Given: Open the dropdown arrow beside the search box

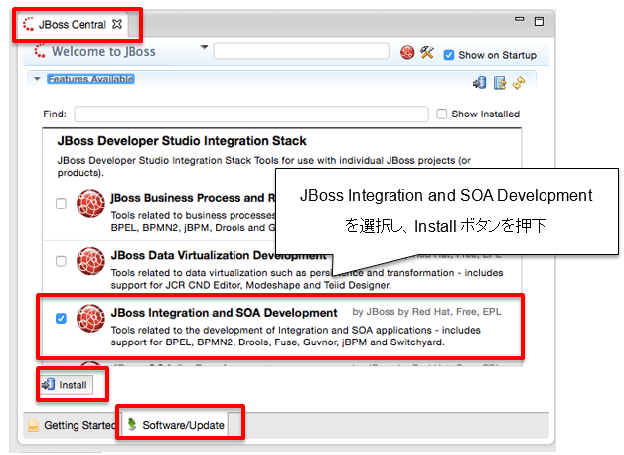Looking at the screenshot, I should [x=204, y=47].
